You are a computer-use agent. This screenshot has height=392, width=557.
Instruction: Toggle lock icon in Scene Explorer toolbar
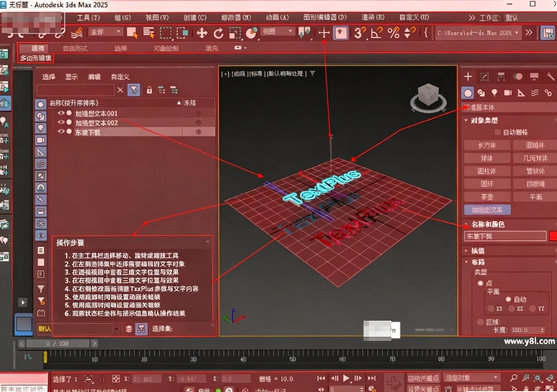coord(149,90)
